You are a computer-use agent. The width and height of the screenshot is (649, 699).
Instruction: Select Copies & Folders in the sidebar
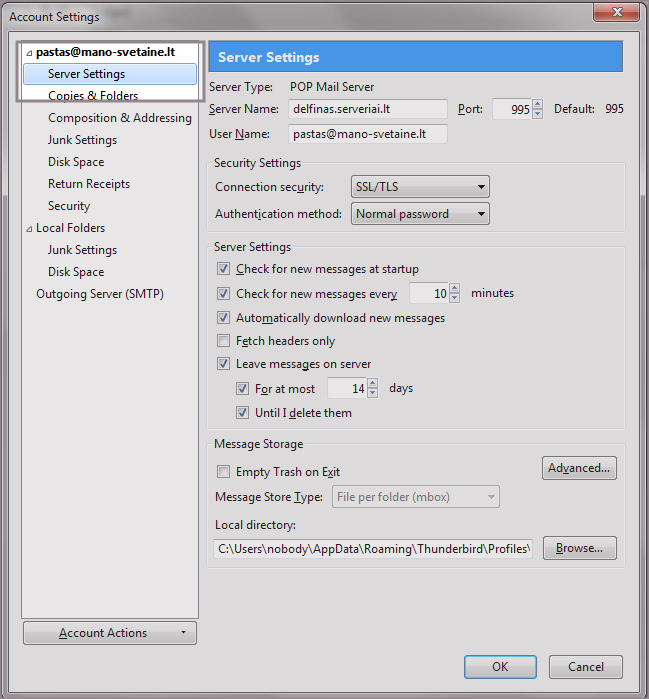point(93,96)
